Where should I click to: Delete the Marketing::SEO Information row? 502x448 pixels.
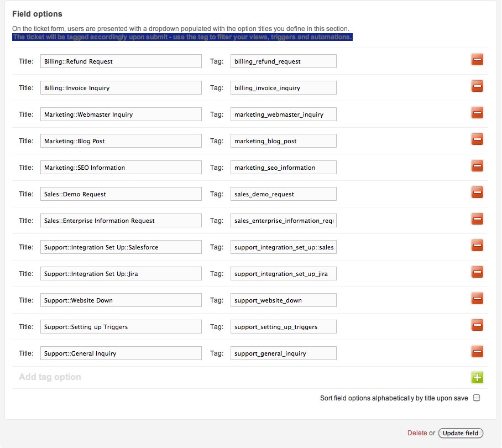click(x=477, y=166)
